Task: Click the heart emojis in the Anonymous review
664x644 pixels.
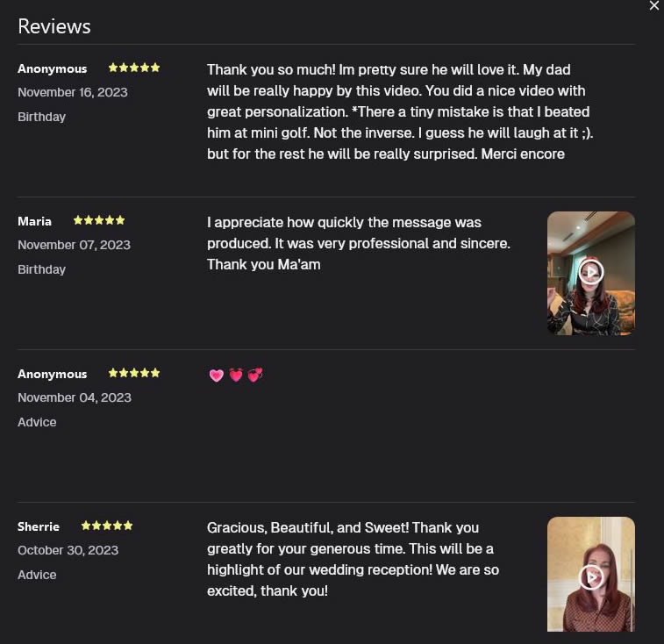Action: (x=236, y=376)
